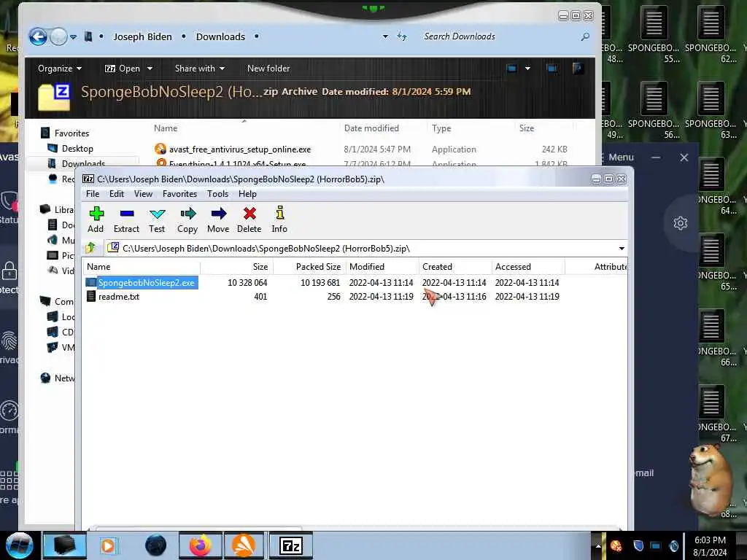Sort archive list by Modified column
The image size is (747, 560).
tap(382, 267)
